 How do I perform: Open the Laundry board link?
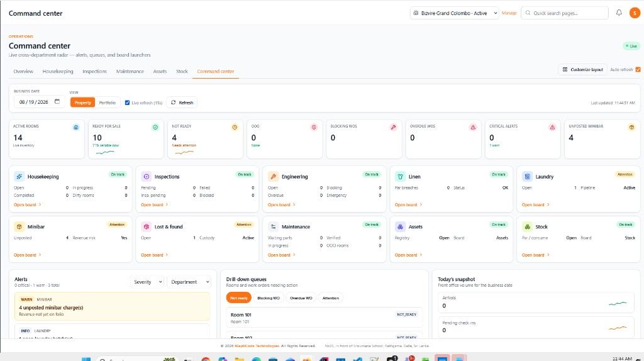click(x=536, y=204)
